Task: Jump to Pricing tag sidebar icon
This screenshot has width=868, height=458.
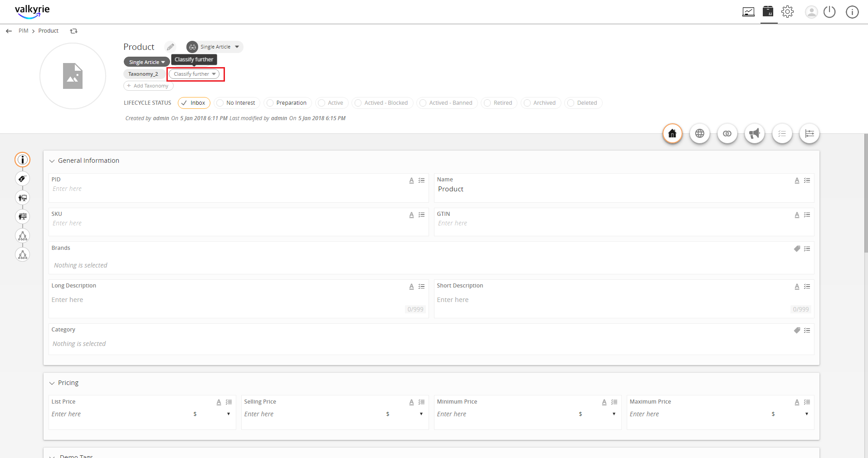Action: pos(23,179)
